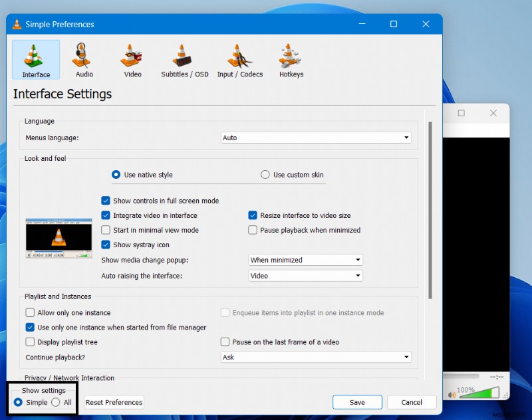The image size is (532, 420).
Task: Enable Start in minimal view mode
Action: pyautogui.click(x=106, y=230)
